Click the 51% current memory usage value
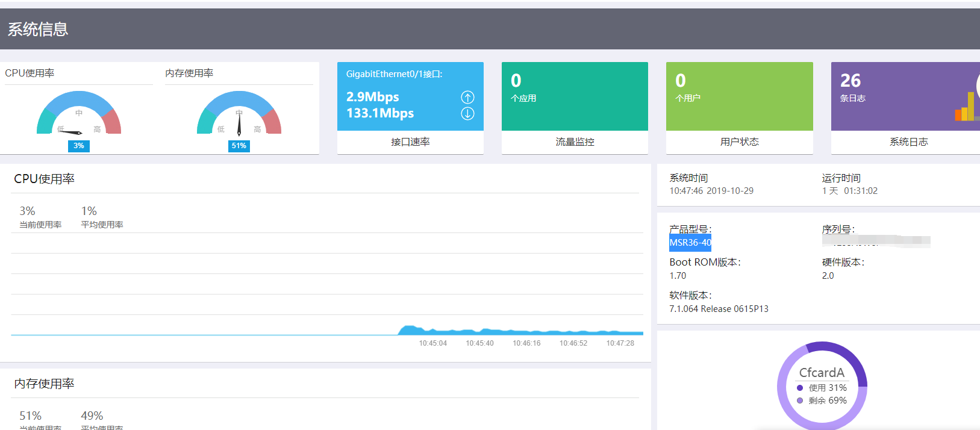 (x=30, y=416)
